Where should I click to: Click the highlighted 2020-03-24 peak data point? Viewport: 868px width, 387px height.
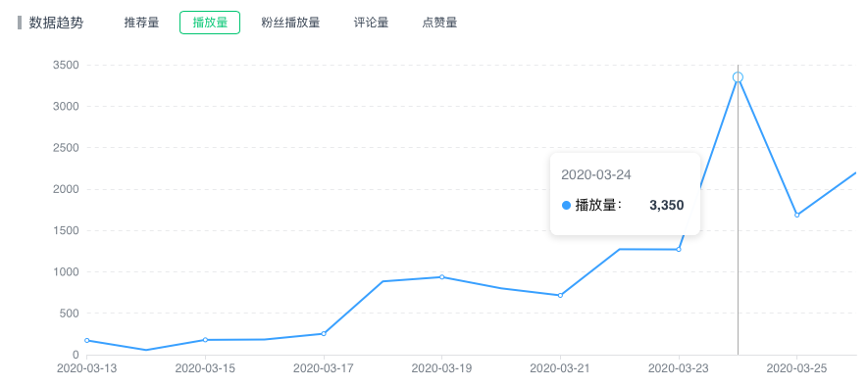(x=738, y=77)
